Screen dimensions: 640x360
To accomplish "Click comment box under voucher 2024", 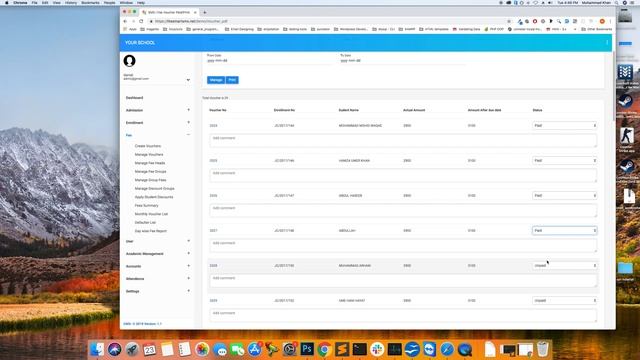I will pos(403,140).
